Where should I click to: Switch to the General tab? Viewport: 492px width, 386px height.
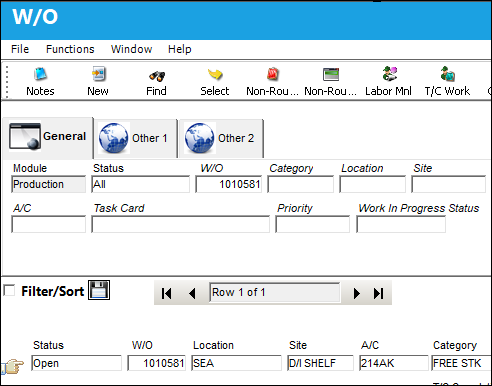48,137
